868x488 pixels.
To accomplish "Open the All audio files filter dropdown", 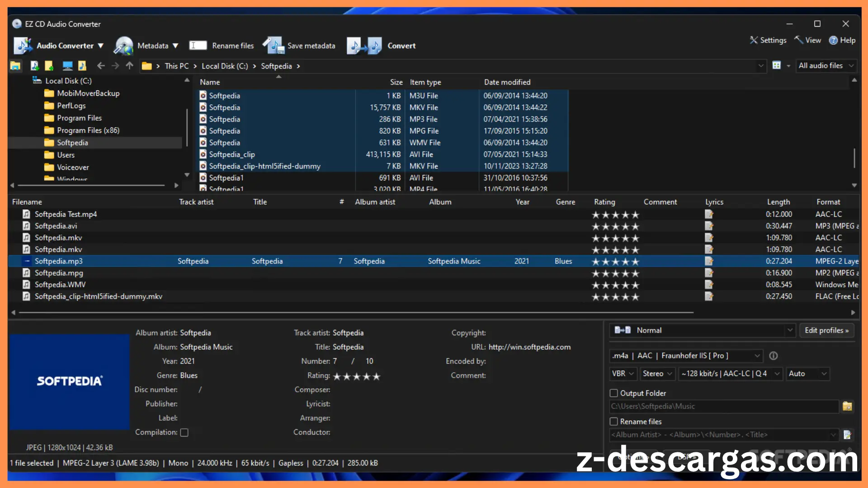I will 826,66.
